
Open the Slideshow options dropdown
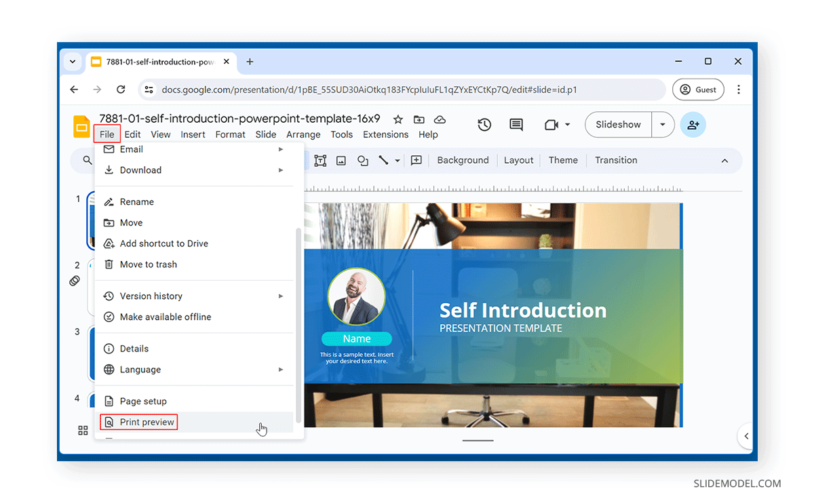point(662,125)
